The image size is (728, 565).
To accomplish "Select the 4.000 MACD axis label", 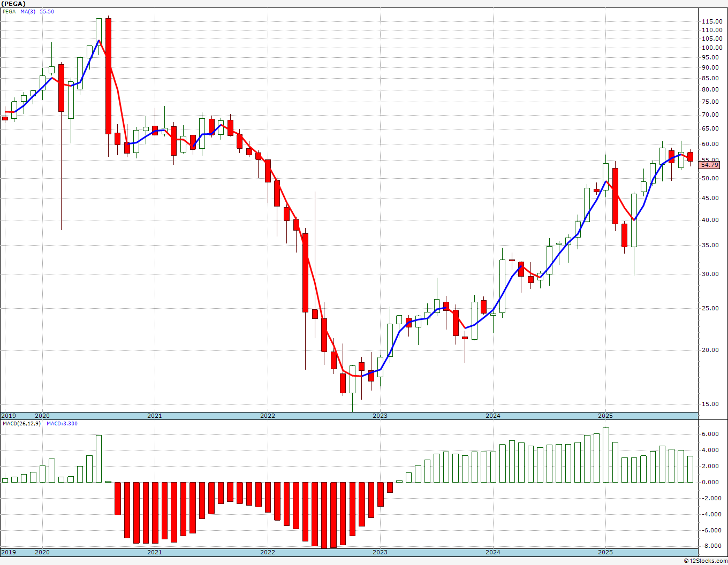I will pos(710,450).
